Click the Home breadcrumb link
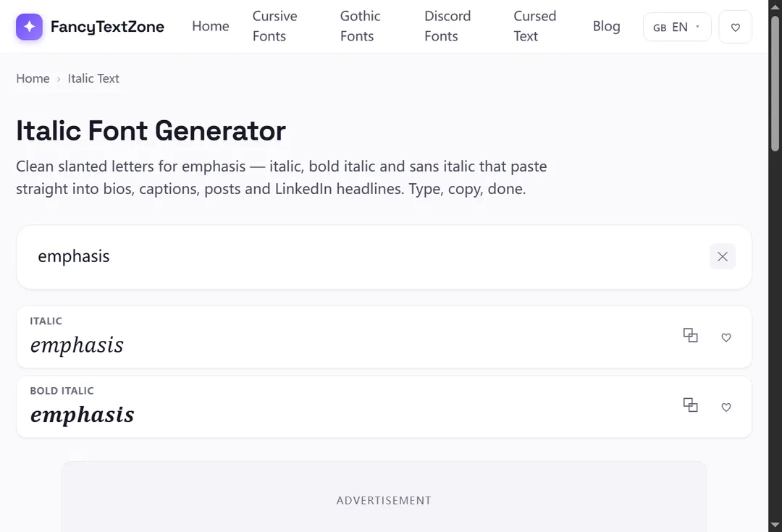This screenshot has width=782, height=532. tap(33, 78)
